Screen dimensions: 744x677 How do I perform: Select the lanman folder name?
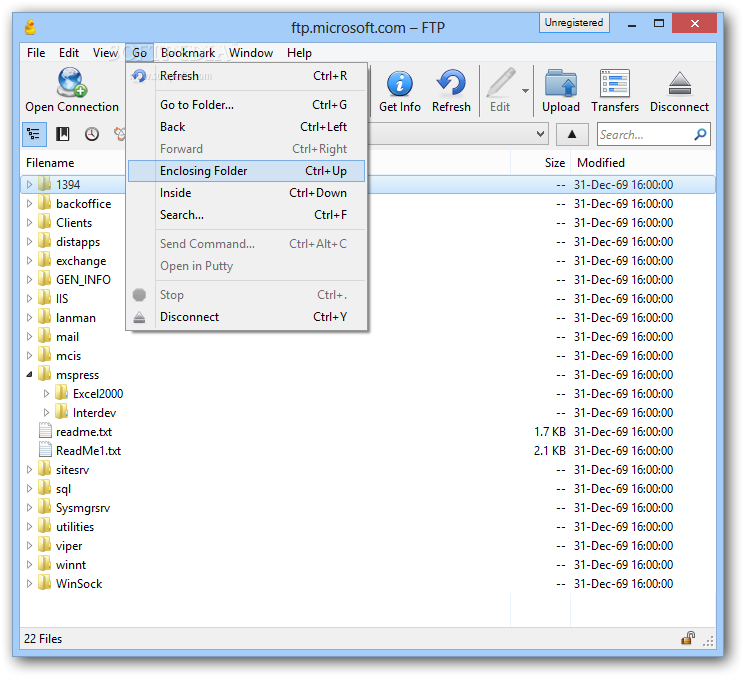pyautogui.click(x=75, y=318)
